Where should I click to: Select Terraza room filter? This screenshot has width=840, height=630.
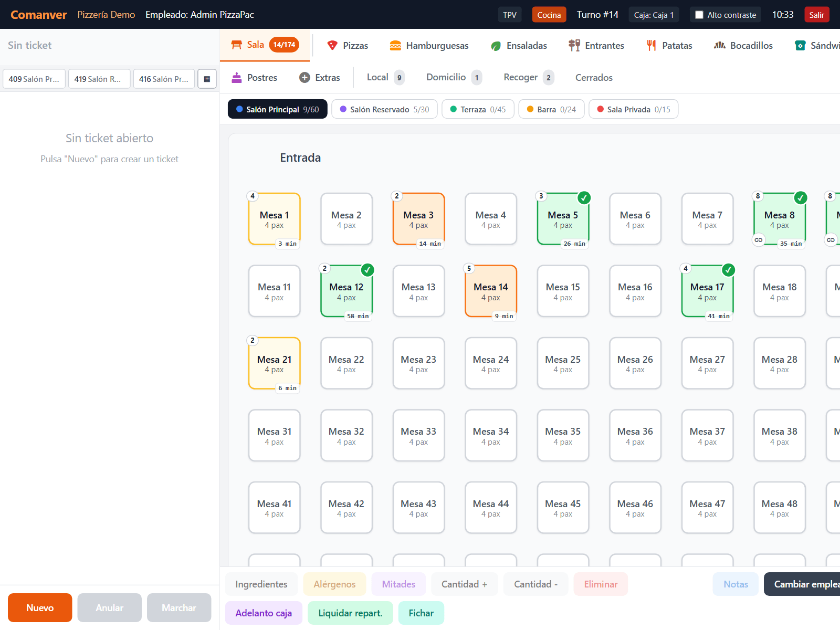click(478, 109)
